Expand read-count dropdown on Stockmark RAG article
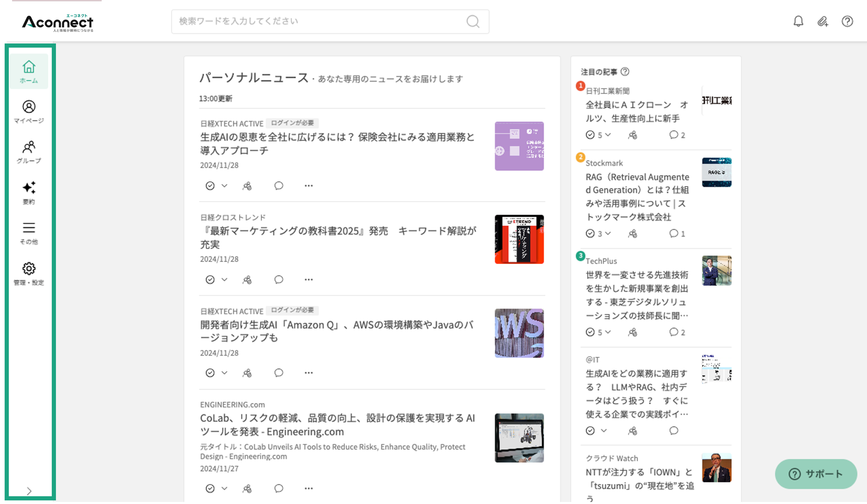The image size is (867, 504). point(608,233)
